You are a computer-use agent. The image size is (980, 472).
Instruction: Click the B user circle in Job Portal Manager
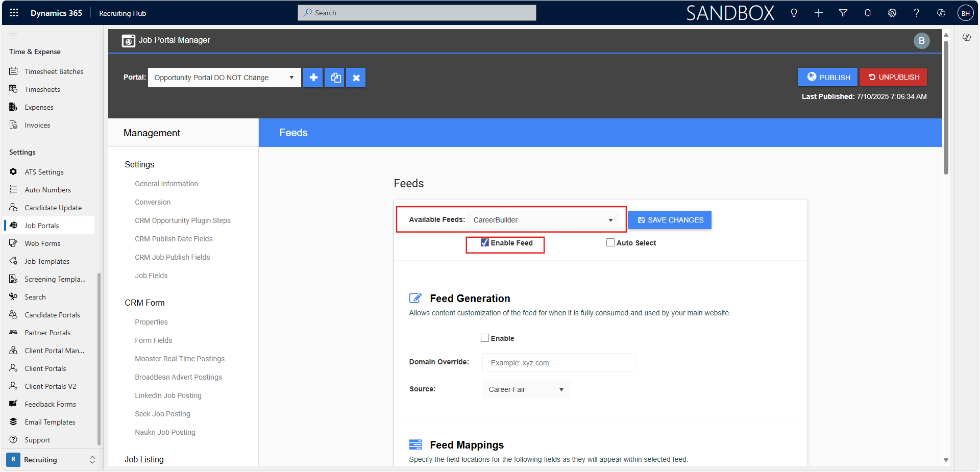pos(921,41)
